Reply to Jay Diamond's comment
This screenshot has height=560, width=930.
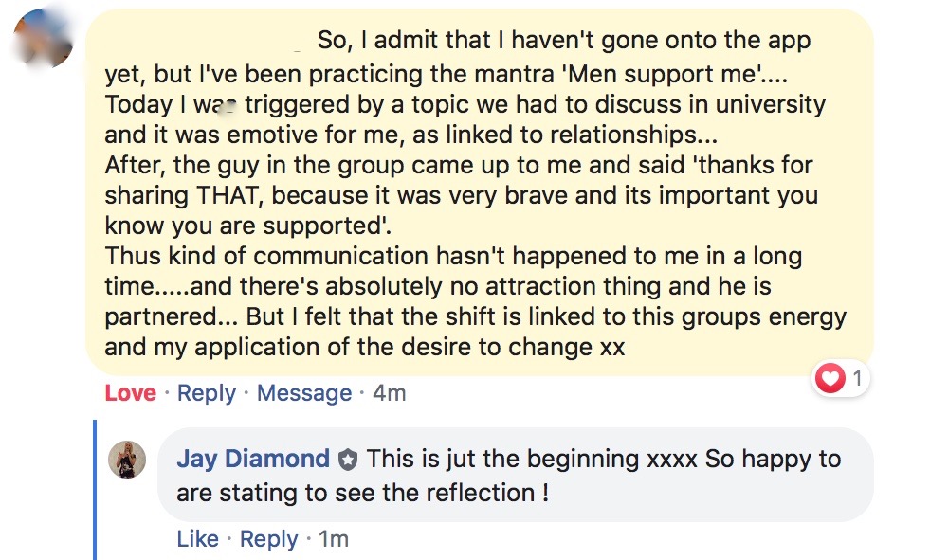tap(269, 539)
